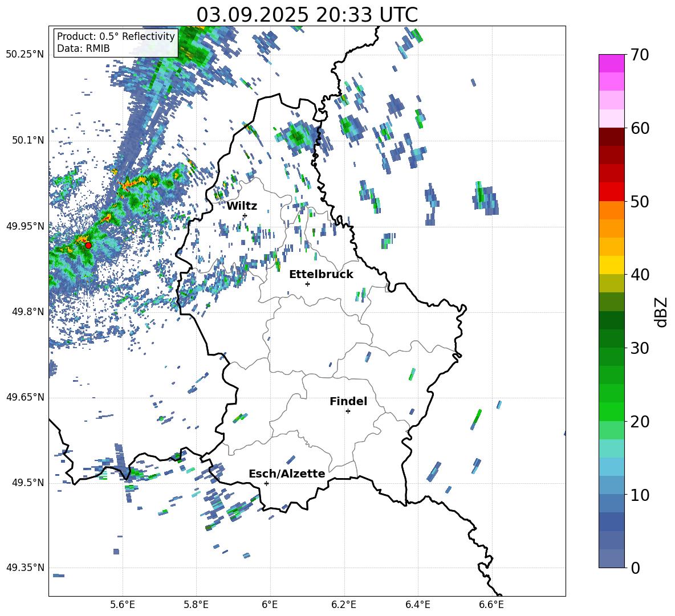
Task: Click the 50.1°N latitude label
Action: 27,140
